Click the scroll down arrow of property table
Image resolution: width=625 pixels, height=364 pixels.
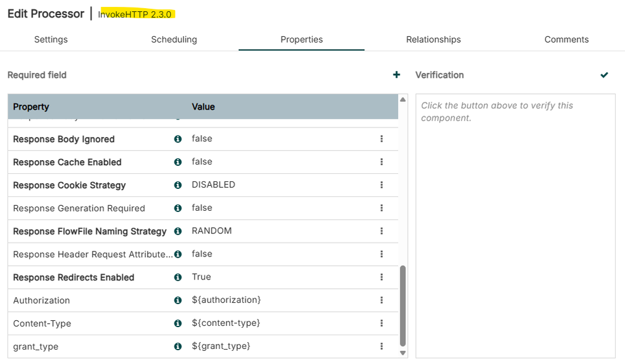403,353
